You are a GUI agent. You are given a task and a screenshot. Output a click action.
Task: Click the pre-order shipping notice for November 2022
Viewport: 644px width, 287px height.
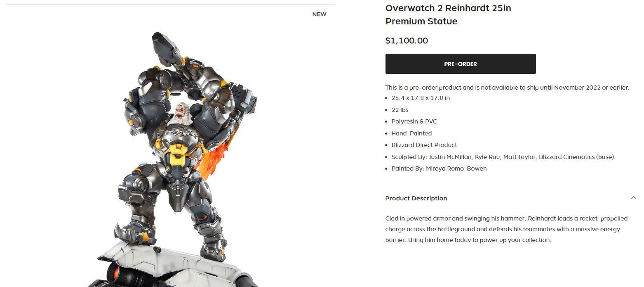[x=507, y=88]
